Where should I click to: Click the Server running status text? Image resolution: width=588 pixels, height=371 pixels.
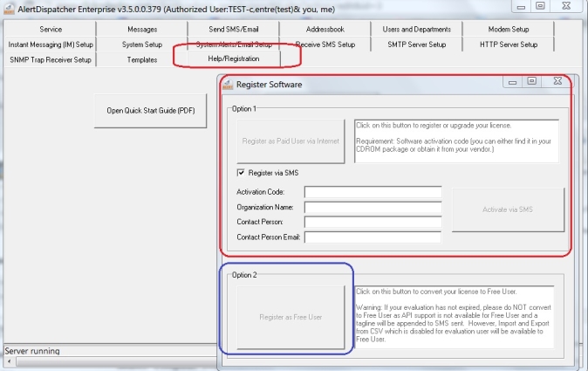[x=32, y=351]
